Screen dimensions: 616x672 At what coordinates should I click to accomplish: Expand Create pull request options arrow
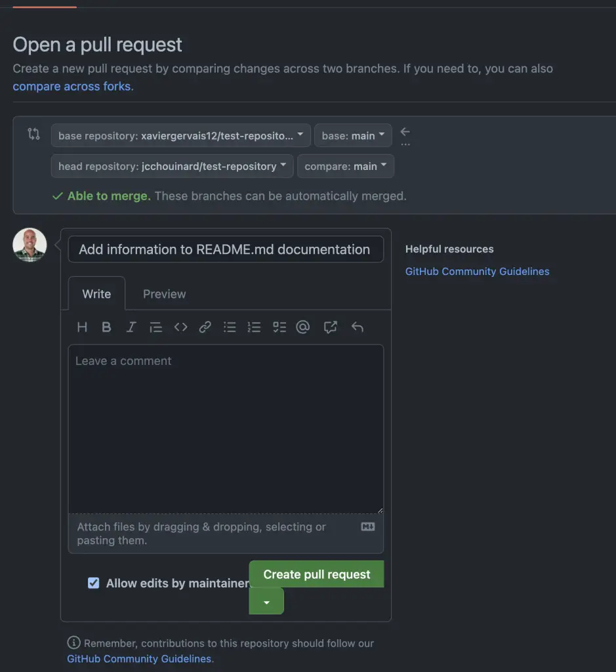(x=266, y=602)
